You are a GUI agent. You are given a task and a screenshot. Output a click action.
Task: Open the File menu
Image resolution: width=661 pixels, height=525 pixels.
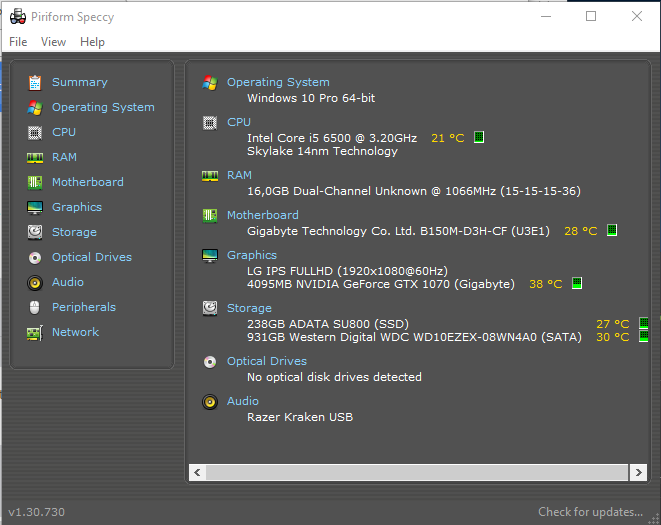tap(18, 42)
